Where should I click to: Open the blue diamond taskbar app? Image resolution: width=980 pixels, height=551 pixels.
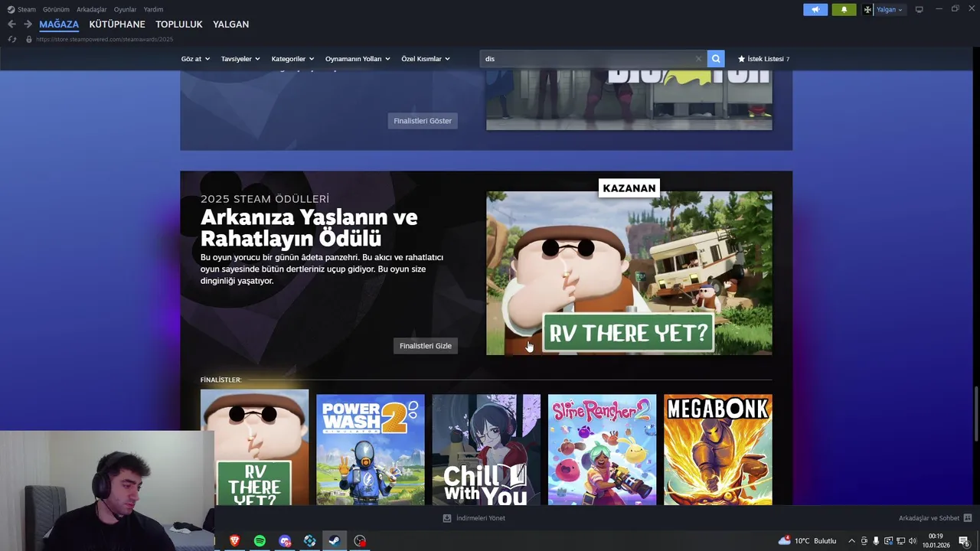(309, 541)
